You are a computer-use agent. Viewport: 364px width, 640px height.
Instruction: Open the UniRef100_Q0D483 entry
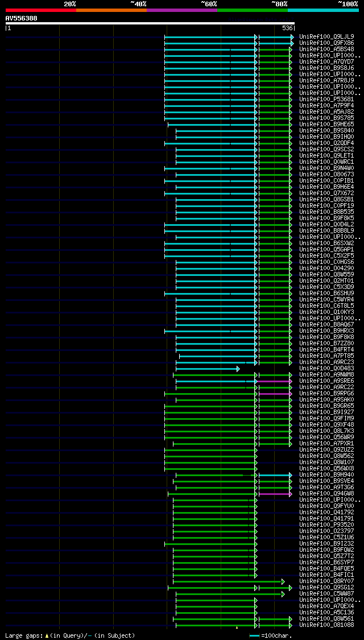click(326, 369)
